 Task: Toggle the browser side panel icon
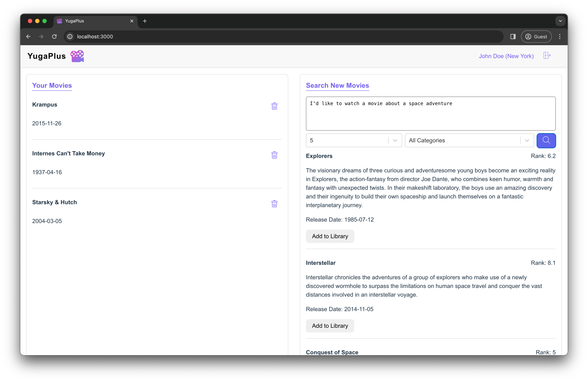[513, 37]
